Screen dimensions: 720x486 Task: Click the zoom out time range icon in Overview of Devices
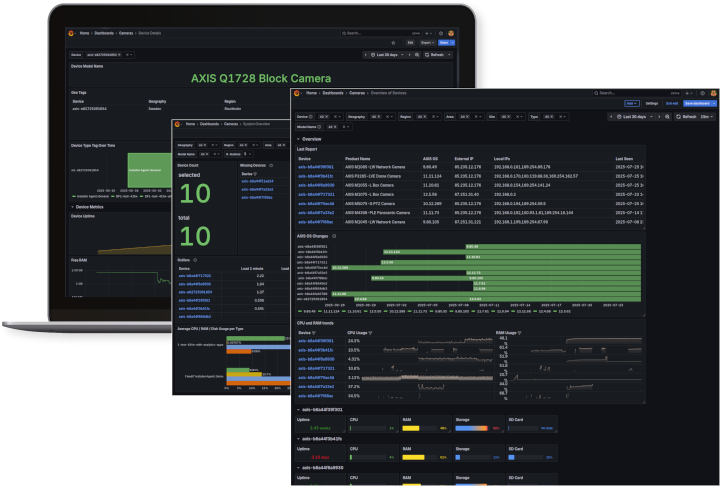click(668, 117)
